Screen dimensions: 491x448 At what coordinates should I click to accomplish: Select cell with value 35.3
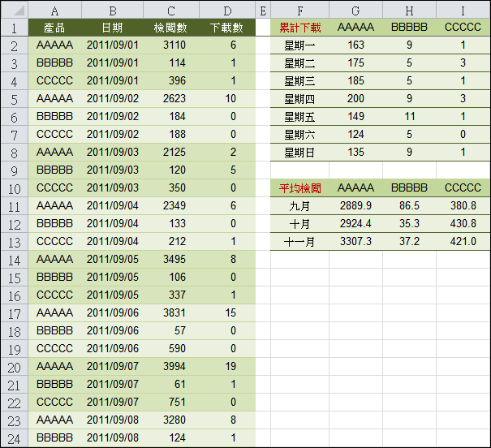(409, 223)
